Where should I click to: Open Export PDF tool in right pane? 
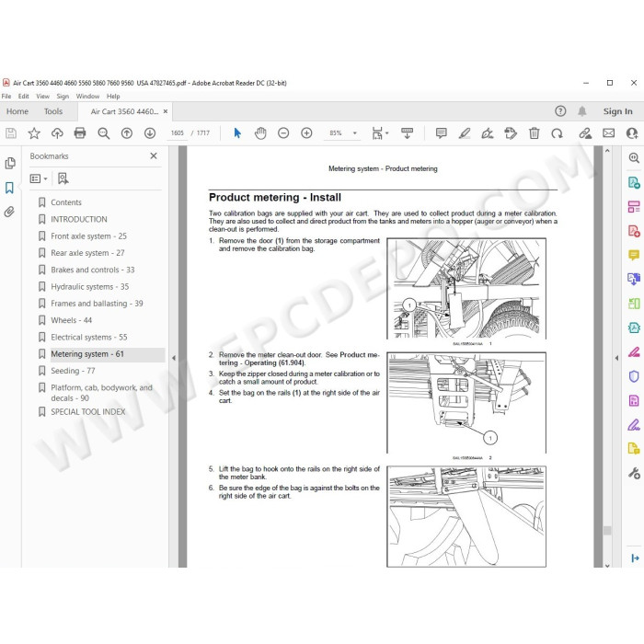pos(634,182)
